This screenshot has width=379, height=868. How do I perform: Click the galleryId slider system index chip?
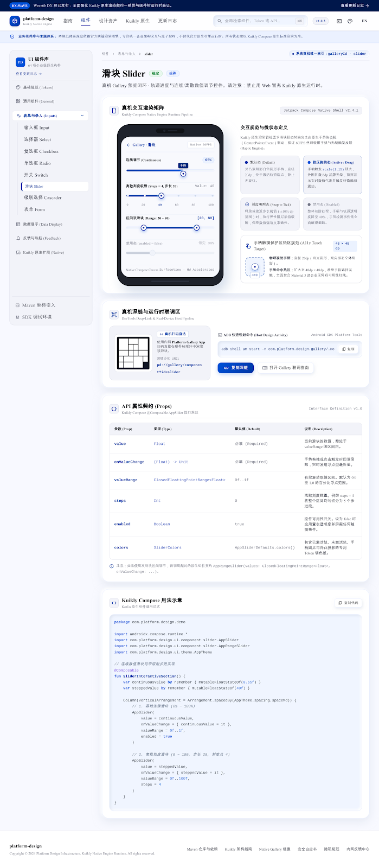(x=330, y=54)
